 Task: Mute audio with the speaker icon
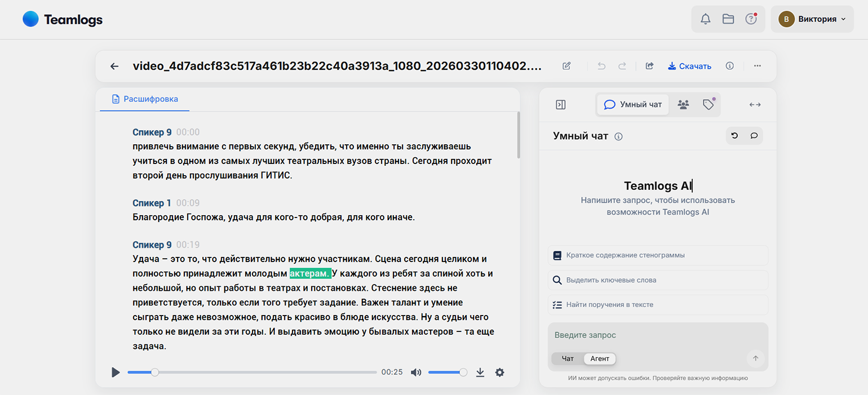416,372
